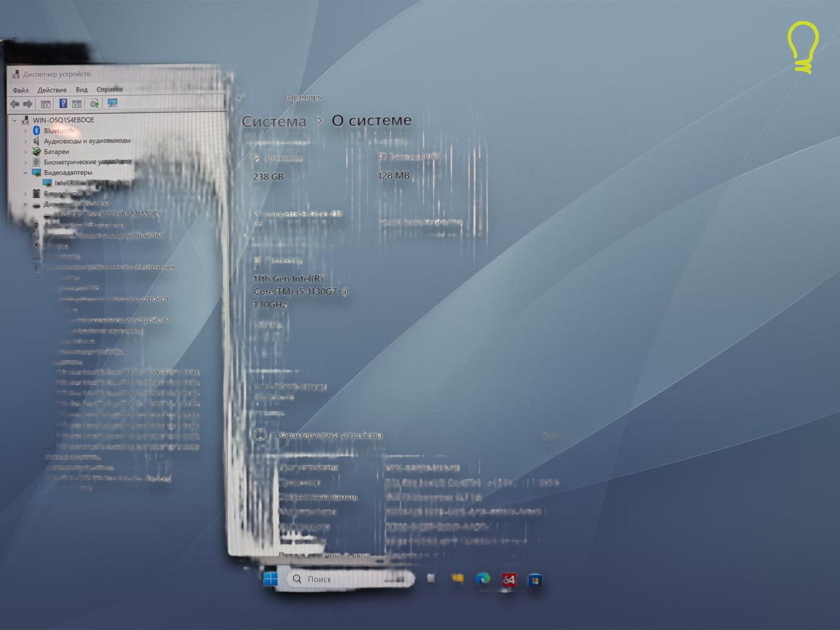This screenshot has height=630, width=840.
Task: Click the 128 MB video adapter value
Action: pos(393,176)
